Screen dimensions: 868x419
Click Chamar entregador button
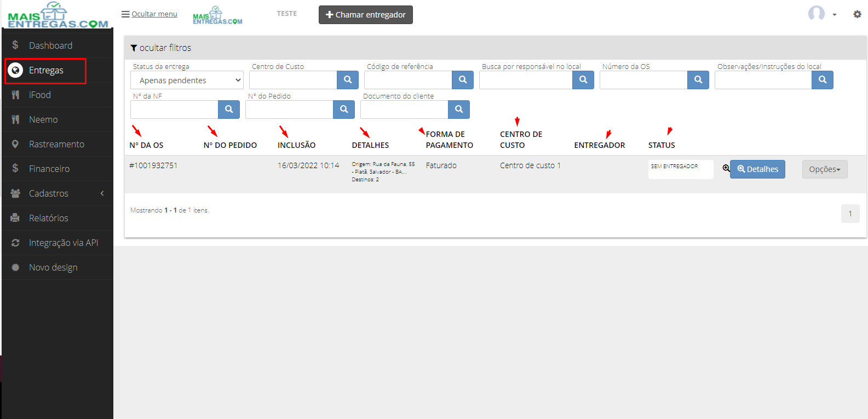pos(366,15)
